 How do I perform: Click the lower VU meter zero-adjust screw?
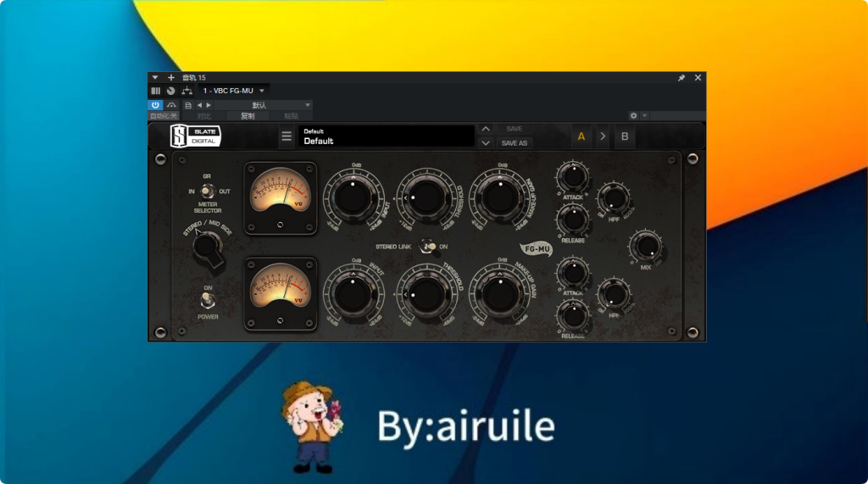[280, 320]
